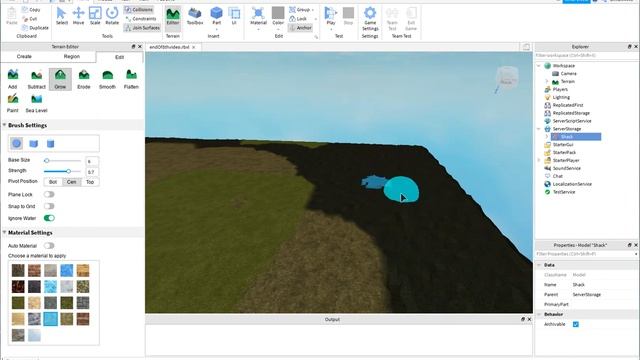Click the view orientation cube in viewport
This screenshot has width=640, height=360.
tap(507, 78)
